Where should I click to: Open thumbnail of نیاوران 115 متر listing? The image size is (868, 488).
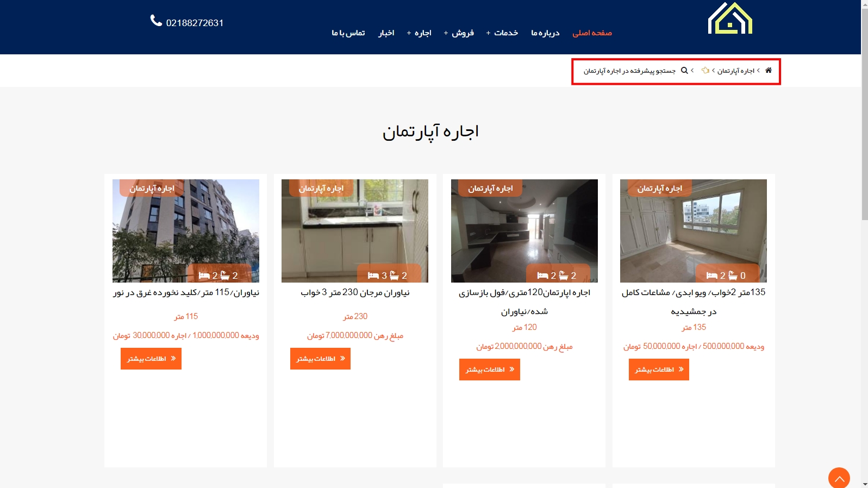(186, 231)
